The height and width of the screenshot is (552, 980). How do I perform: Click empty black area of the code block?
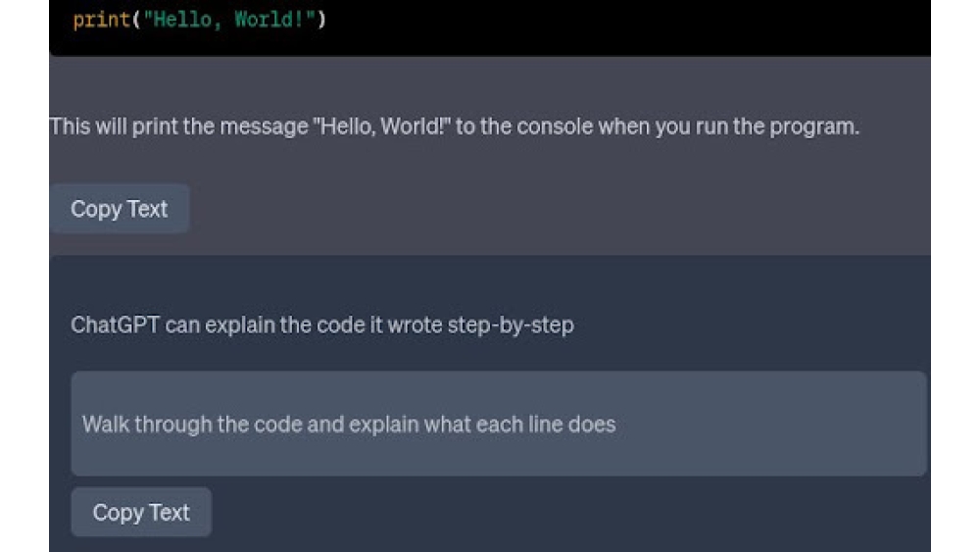[637, 25]
